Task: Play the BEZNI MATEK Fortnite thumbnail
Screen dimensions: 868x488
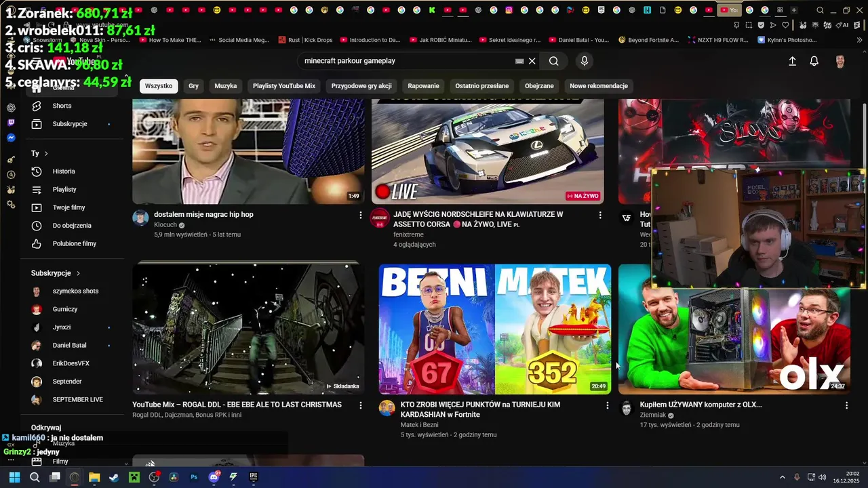Action: (x=495, y=329)
